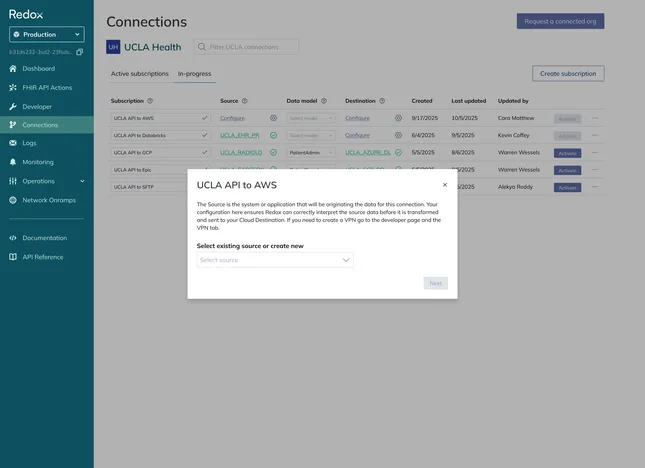Open the Select model dropdown in the Databricks row
This screenshot has height=468, width=645.
[x=311, y=135]
